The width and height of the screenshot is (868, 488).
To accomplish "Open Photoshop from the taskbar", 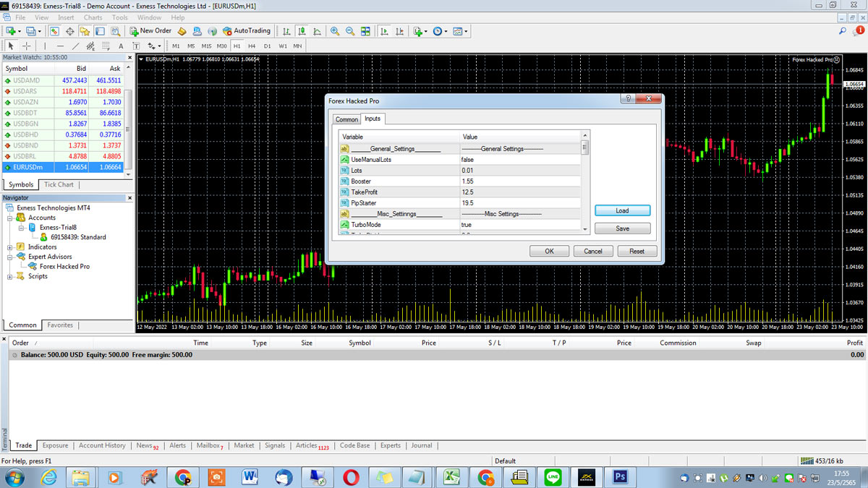I will [620, 477].
